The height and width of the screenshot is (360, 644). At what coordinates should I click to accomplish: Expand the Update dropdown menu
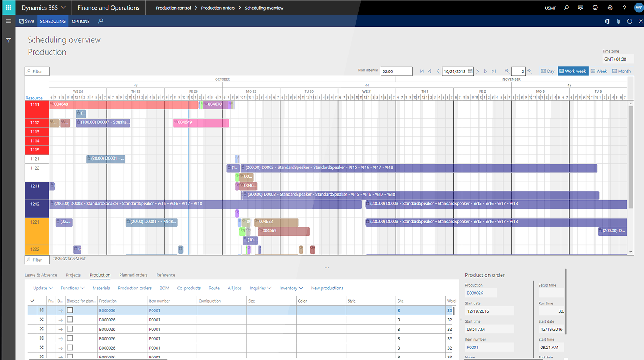tap(42, 288)
